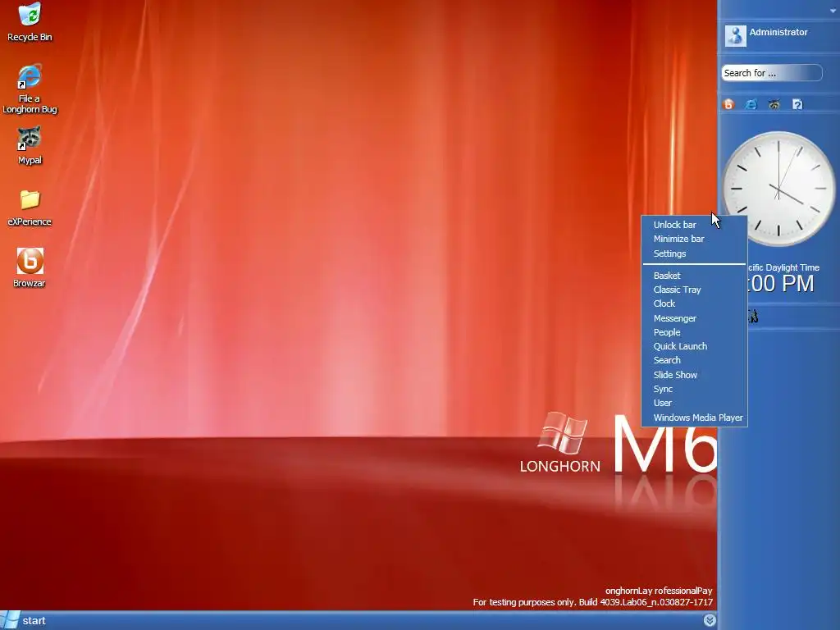Select Basket tile in context menu
This screenshot has height=630, width=840.
694,276
